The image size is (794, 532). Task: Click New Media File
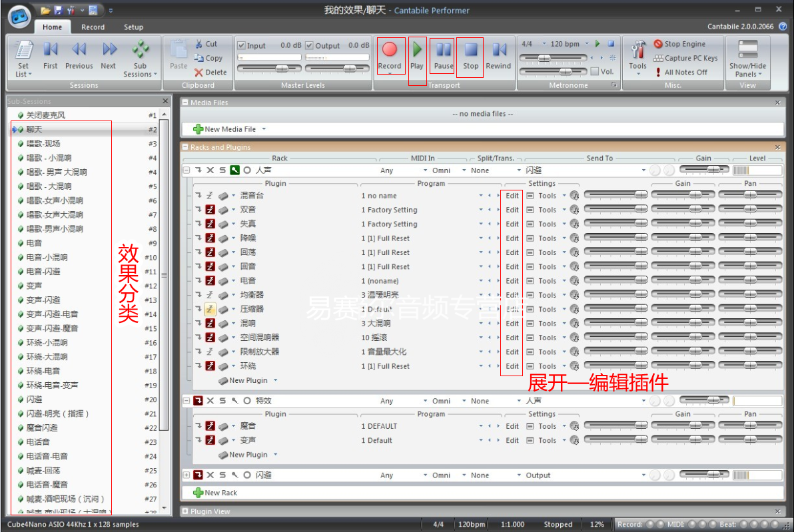tap(229, 129)
